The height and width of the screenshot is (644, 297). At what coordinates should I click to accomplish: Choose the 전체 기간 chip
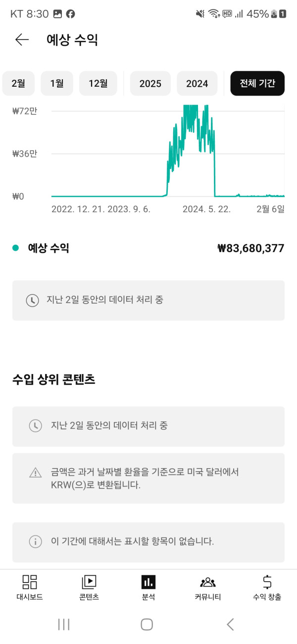point(257,83)
